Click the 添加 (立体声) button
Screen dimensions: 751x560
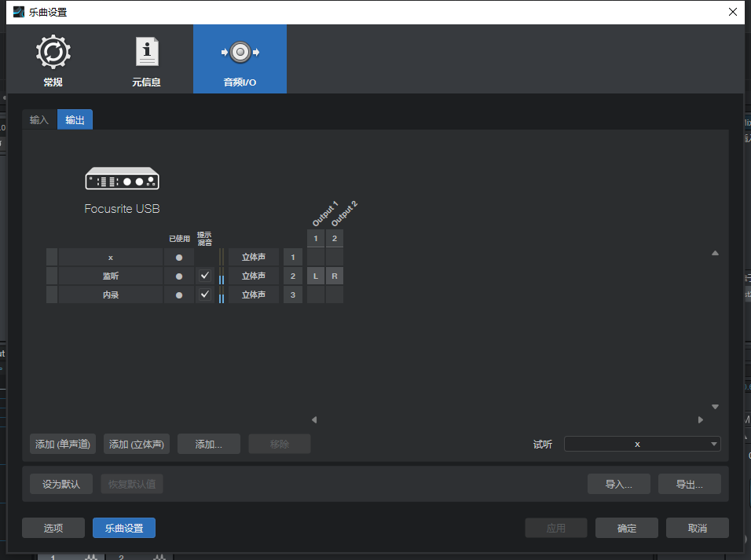[137, 444]
